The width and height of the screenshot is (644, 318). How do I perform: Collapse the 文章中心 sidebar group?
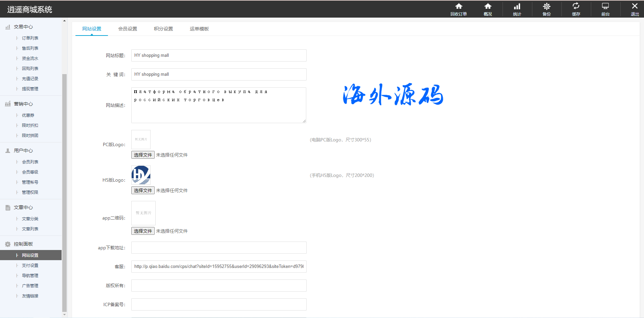(x=23, y=207)
